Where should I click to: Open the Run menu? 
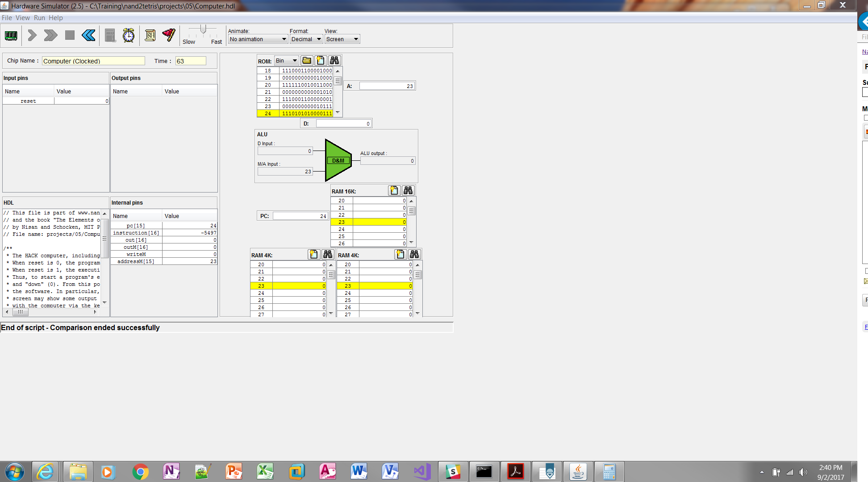pyautogui.click(x=39, y=18)
